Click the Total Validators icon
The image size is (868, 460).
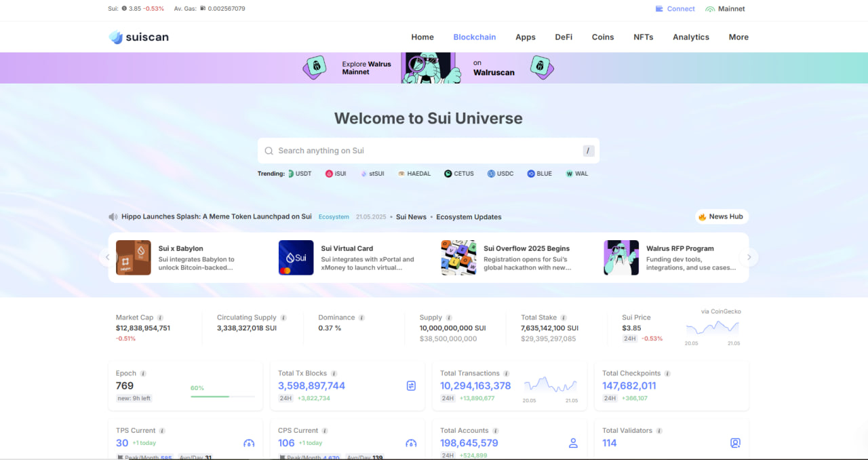pos(735,443)
